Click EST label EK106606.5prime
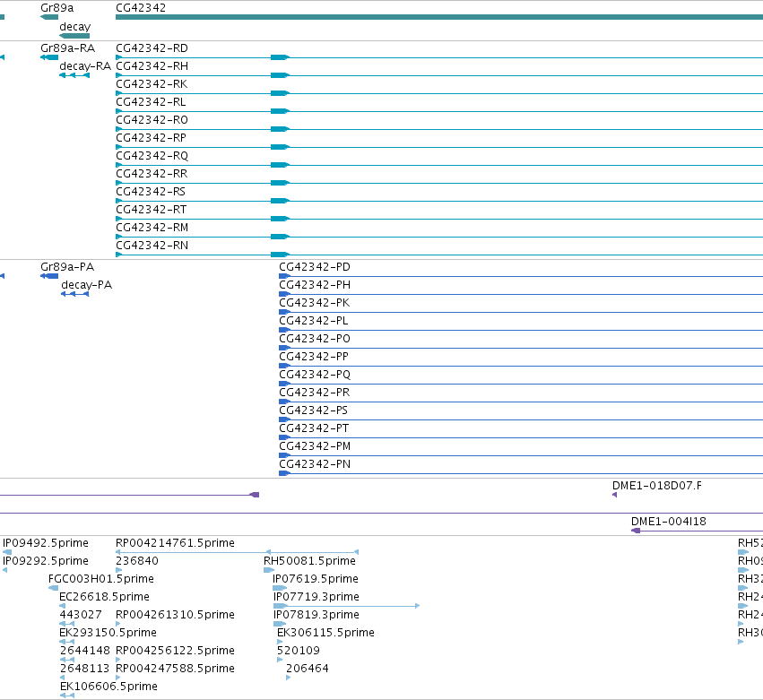 [x=108, y=687]
